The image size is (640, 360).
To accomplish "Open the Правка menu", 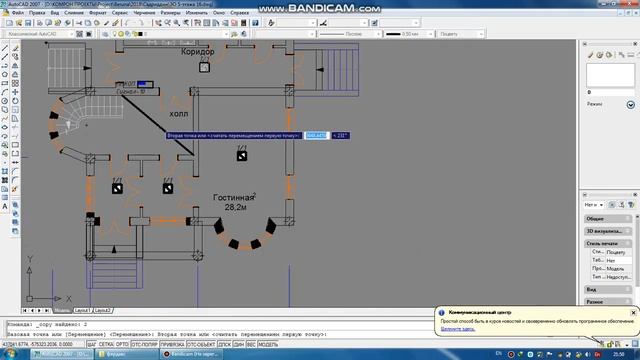I will click(x=37, y=13).
